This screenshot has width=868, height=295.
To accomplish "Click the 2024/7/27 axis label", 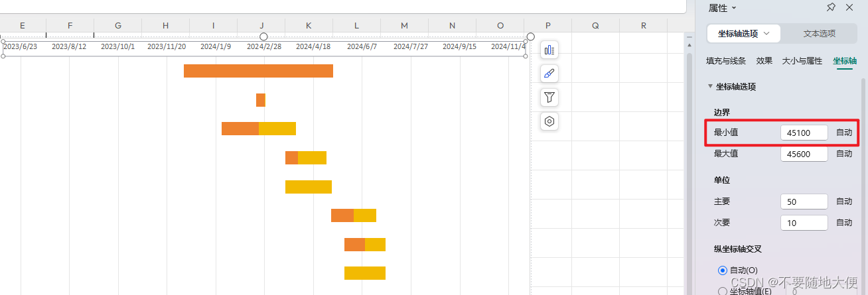I will click(411, 47).
